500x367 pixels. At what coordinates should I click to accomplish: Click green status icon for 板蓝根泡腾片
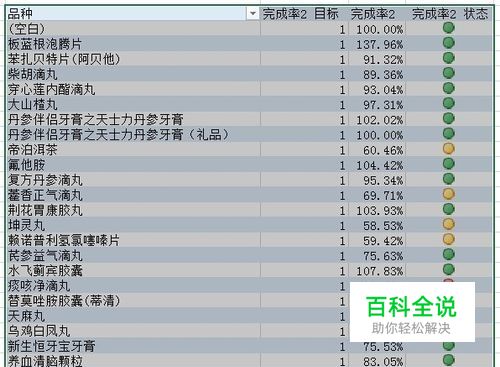(449, 43)
